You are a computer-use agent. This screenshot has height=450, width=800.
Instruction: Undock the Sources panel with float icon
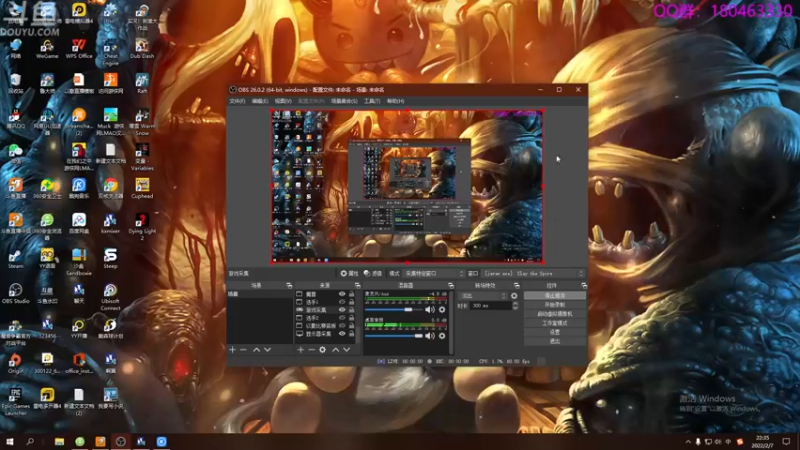tap(357, 286)
